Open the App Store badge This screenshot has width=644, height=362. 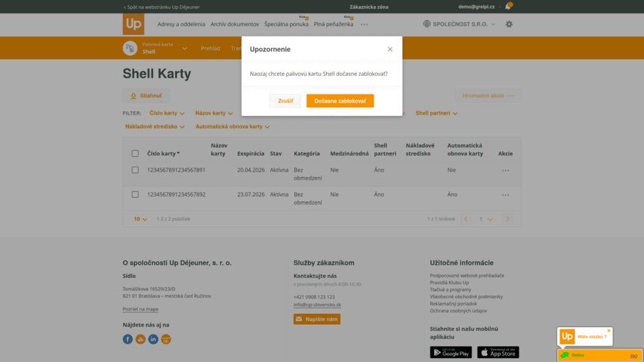[x=498, y=352]
